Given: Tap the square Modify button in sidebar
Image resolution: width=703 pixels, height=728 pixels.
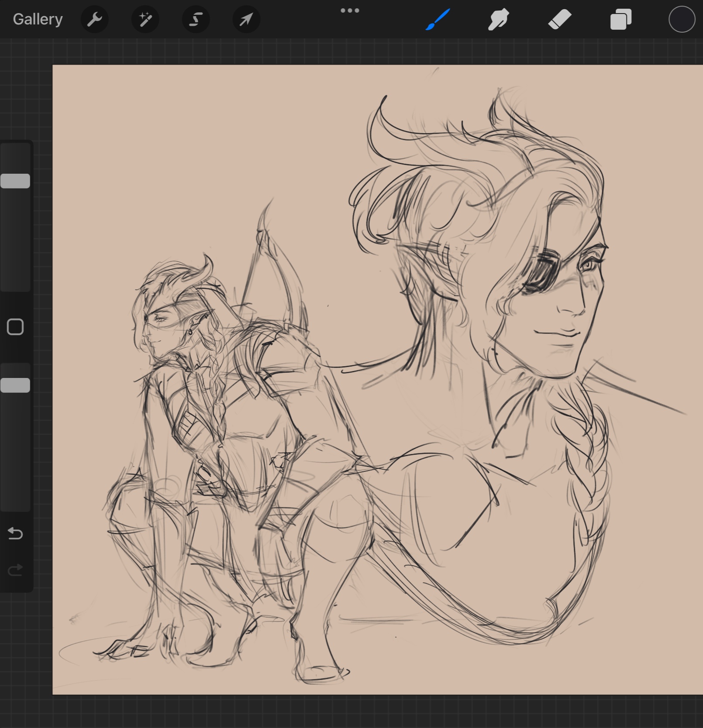Looking at the screenshot, I should [x=15, y=326].
